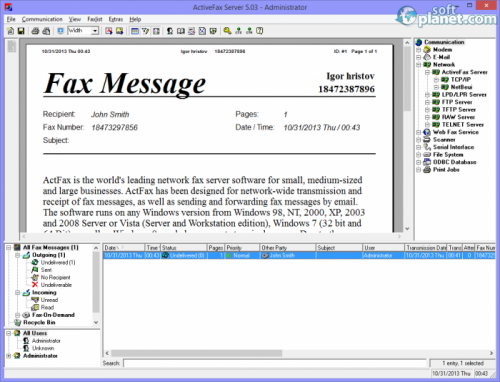Open the Communication menu
The height and width of the screenshot is (382, 500).
[x=42, y=19]
